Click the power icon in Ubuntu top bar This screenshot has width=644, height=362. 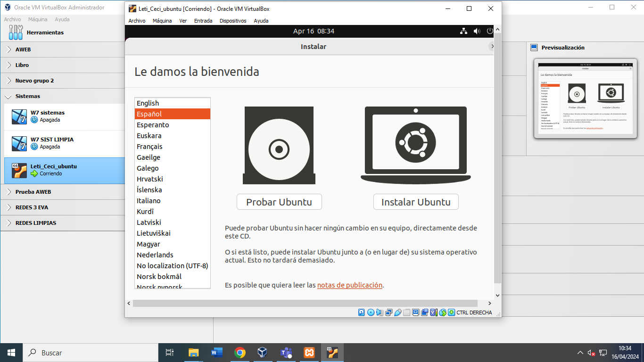489,31
